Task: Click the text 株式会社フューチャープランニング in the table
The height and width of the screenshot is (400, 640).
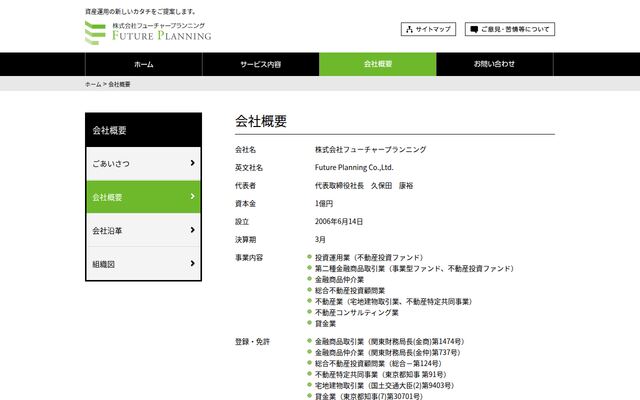Action: pos(370,149)
